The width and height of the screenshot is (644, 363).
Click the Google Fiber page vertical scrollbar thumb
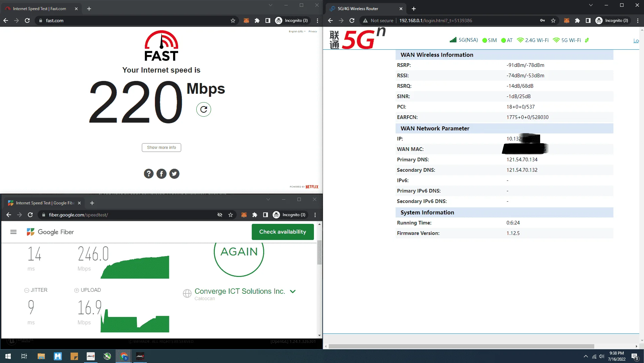(319, 252)
